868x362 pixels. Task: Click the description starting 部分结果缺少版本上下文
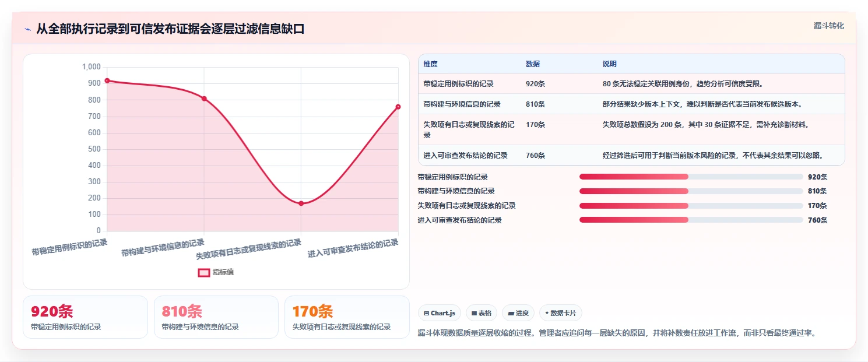click(x=702, y=104)
